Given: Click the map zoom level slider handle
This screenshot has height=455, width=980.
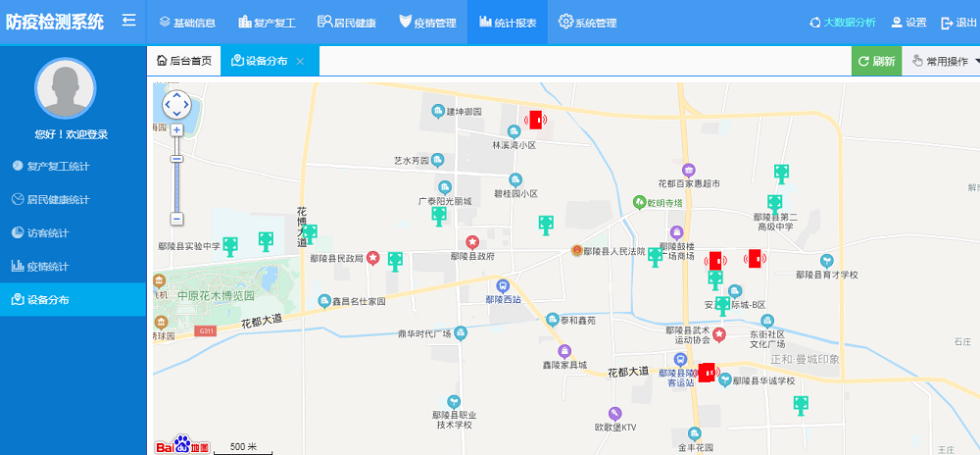Looking at the screenshot, I should 177,159.
